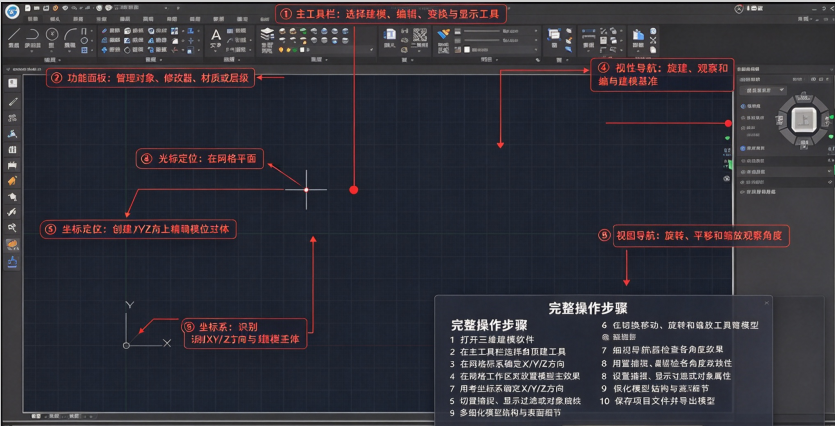Switch to the second ribbon tab
Viewport: 835px width, 426px height.
pos(55,18)
